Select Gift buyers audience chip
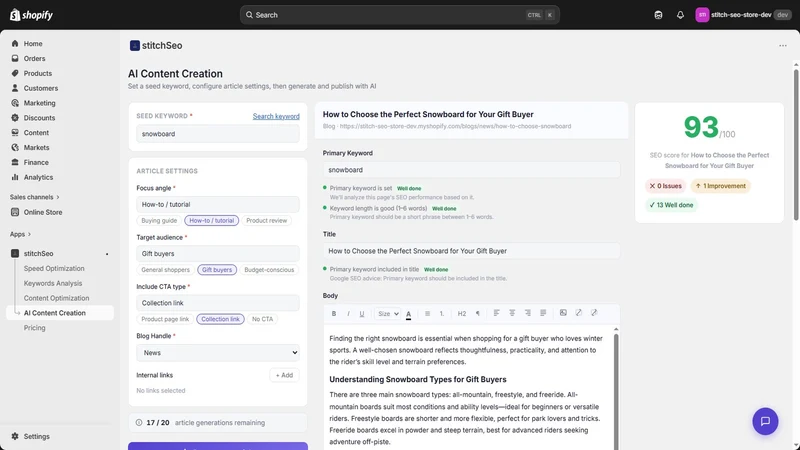The height and width of the screenshot is (450, 800). (x=217, y=270)
